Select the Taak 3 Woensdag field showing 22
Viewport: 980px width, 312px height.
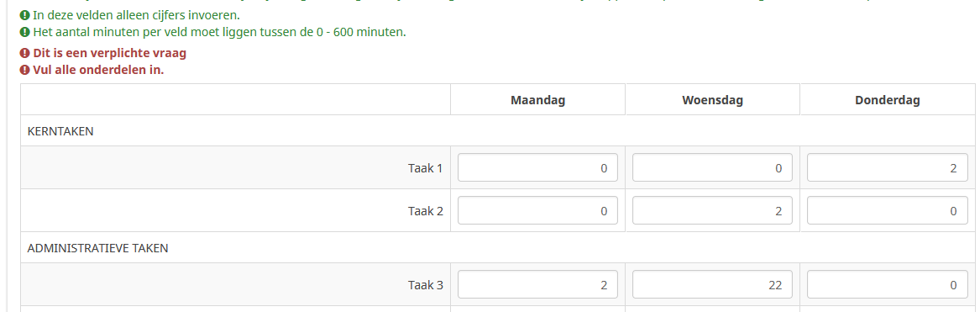pos(712,284)
